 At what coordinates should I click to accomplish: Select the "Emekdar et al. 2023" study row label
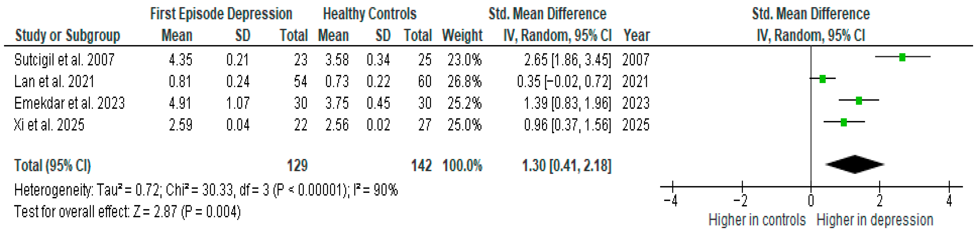click(69, 103)
